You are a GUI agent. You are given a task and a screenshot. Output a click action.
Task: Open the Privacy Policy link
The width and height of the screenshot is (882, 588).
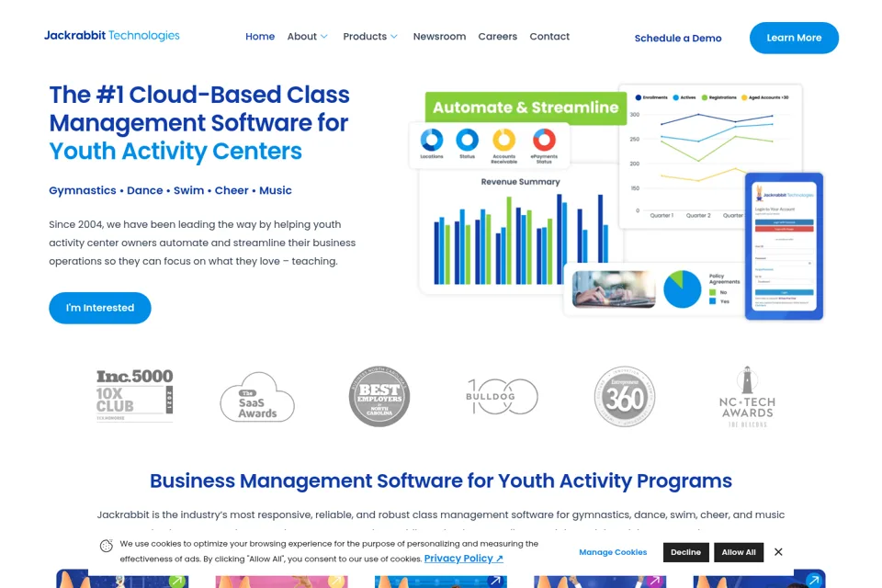point(463,559)
